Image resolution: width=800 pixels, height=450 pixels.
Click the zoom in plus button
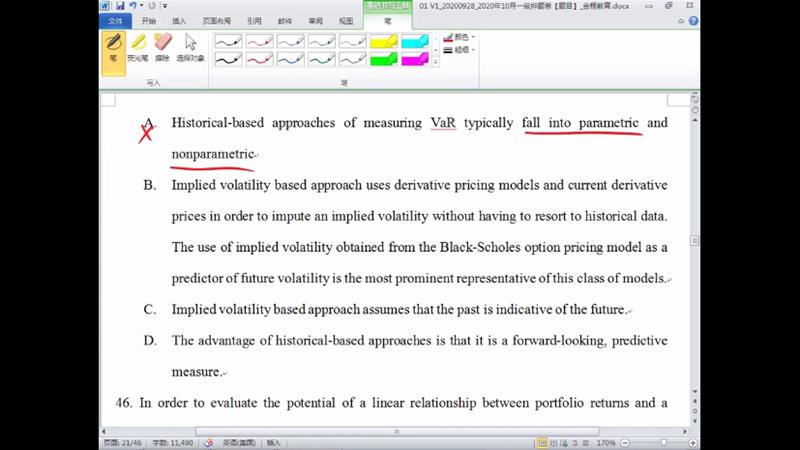coord(693,443)
